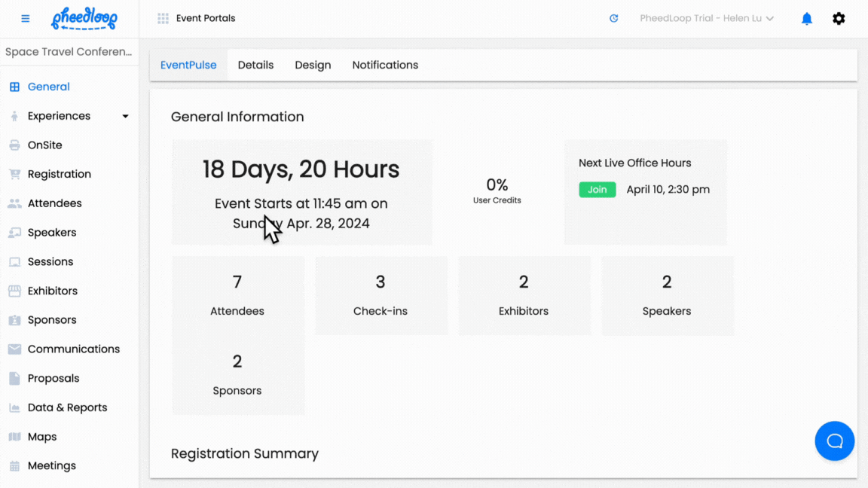Image resolution: width=868 pixels, height=488 pixels.
Task: Launch the chat support bubble
Action: [835, 441]
